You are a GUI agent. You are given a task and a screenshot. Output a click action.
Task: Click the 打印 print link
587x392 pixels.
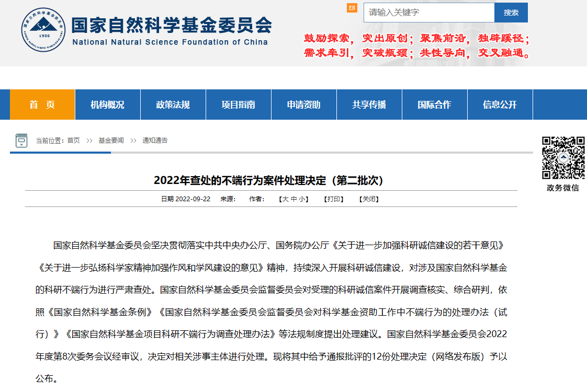[x=334, y=199]
